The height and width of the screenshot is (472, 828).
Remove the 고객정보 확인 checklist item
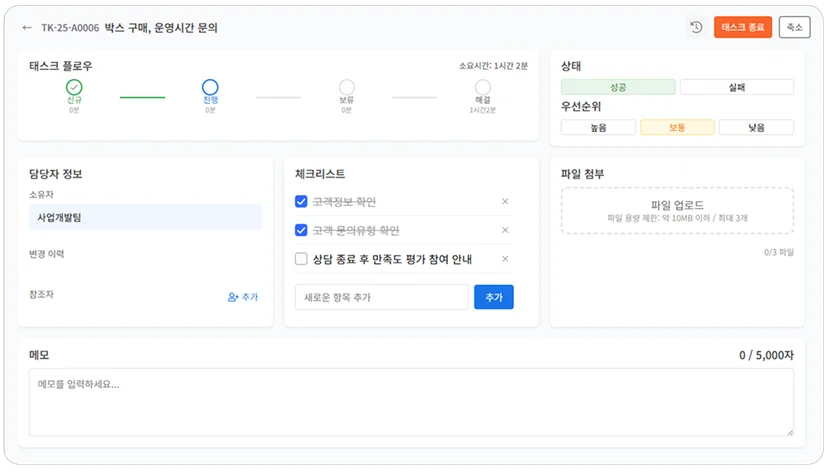click(505, 202)
